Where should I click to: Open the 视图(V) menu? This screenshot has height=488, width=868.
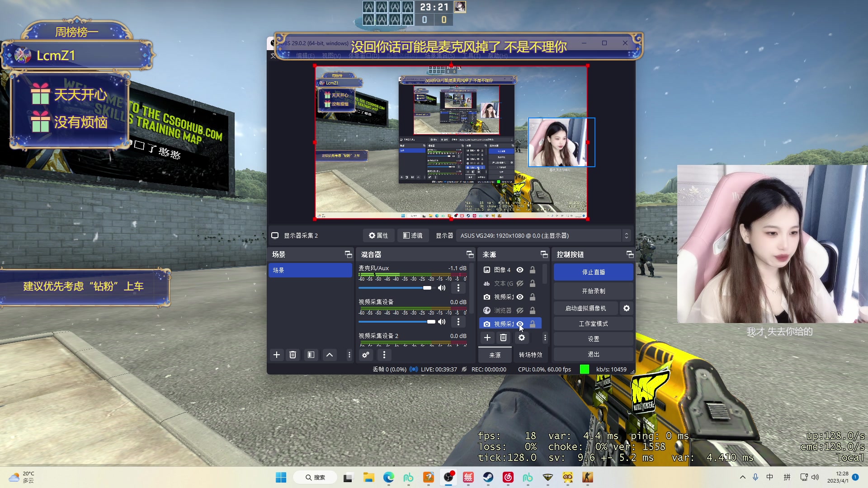(331, 56)
